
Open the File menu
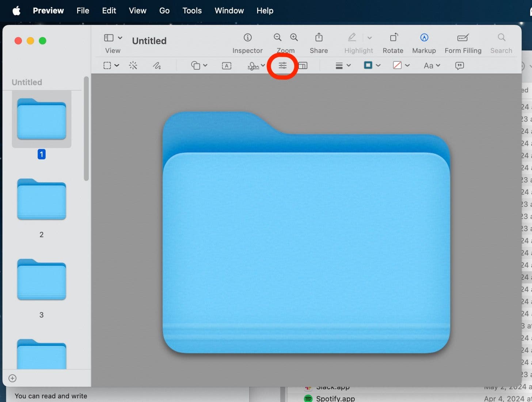[x=83, y=11]
